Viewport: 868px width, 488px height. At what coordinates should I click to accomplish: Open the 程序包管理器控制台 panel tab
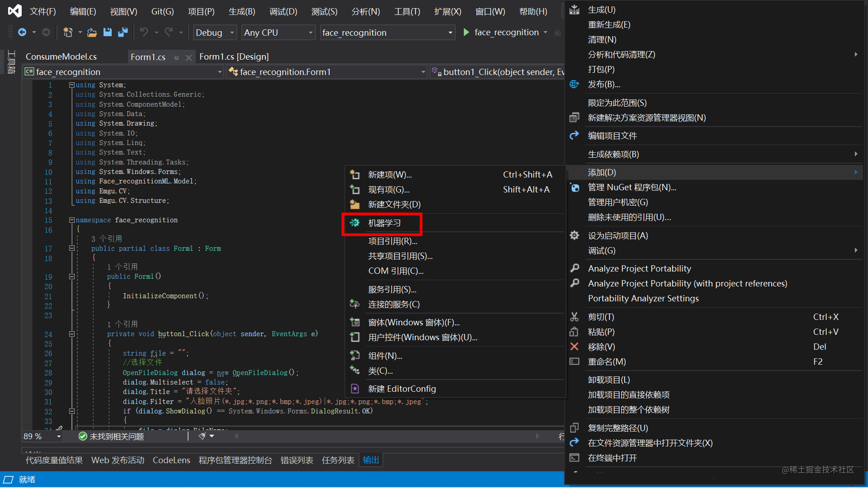pyautogui.click(x=236, y=460)
